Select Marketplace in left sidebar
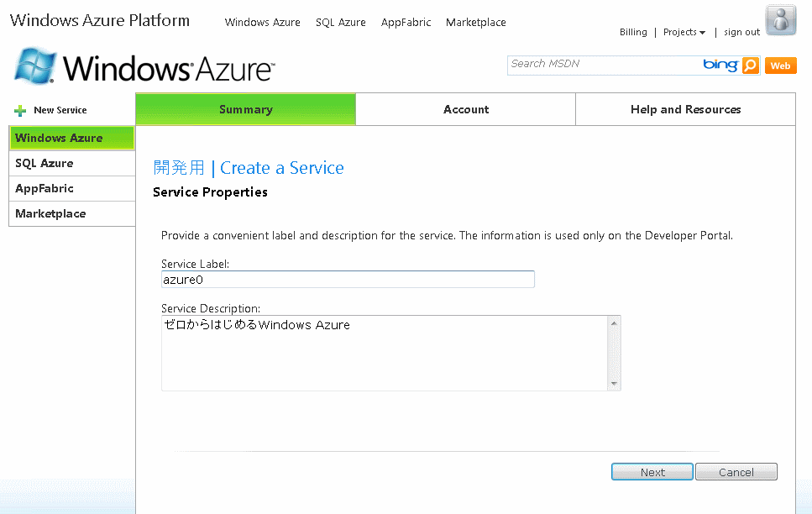This screenshot has width=812, height=514. pyautogui.click(x=72, y=213)
